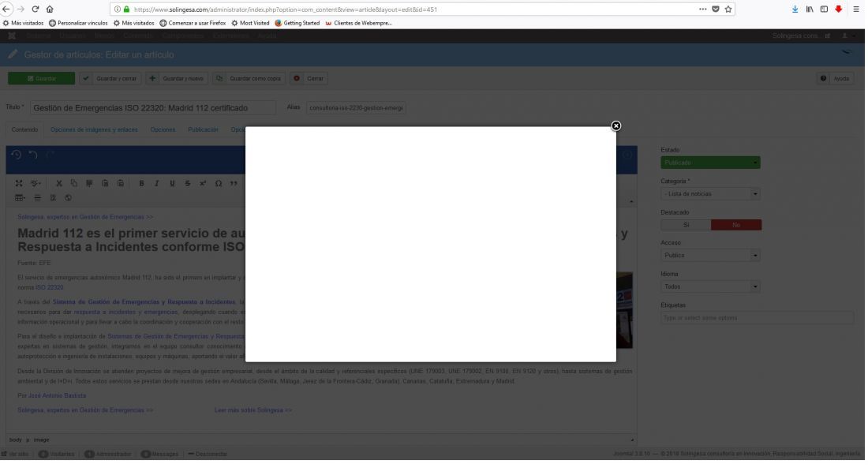This screenshot has width=868, height=475.
Task: Click the Solingesa cons... site link
Action: click(801, 36)
